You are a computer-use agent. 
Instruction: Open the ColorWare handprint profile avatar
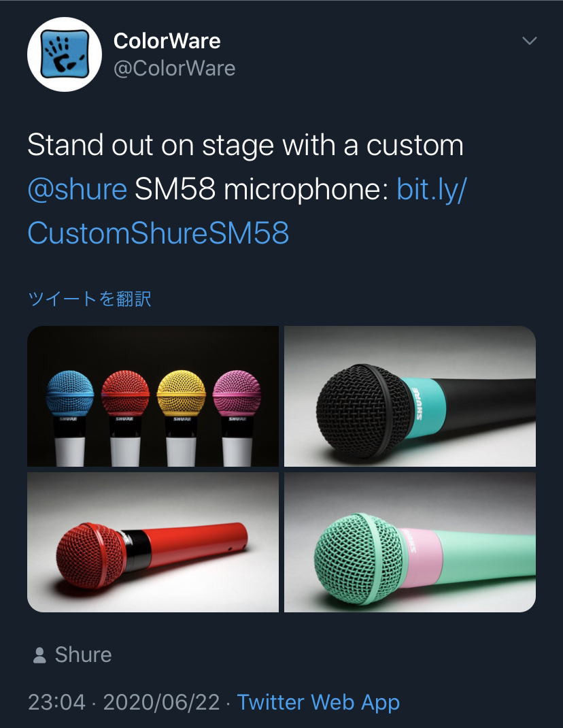65,54
